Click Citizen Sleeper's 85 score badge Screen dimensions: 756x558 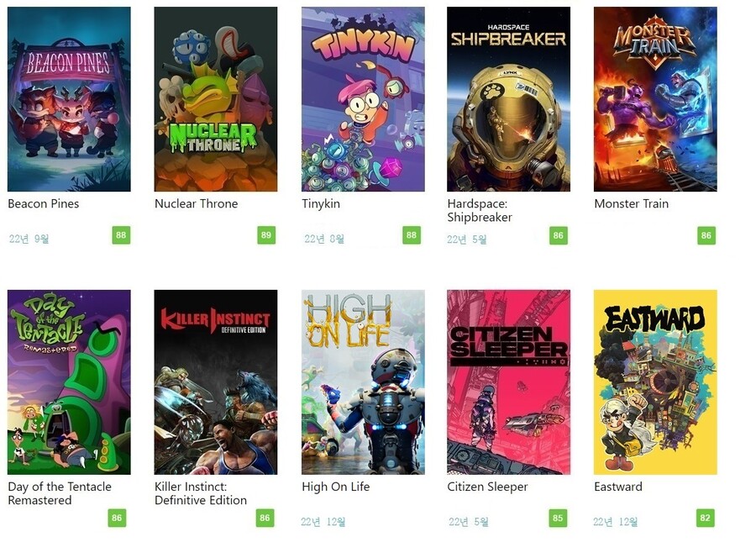pyautogui.click(x=558, y=518)
